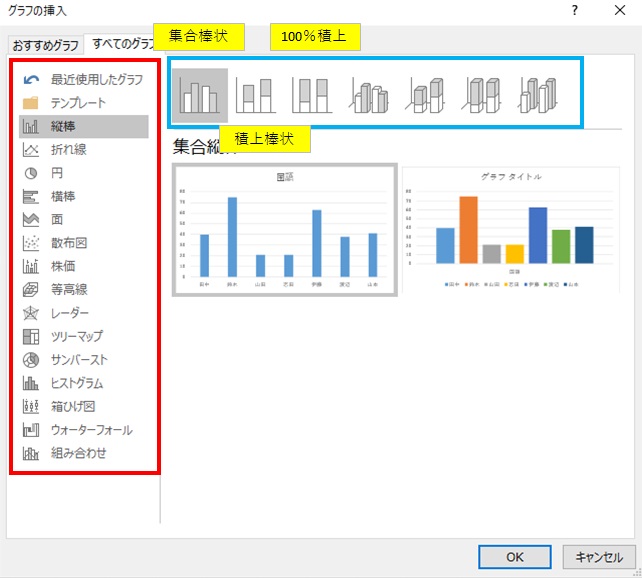Select ヒストグラム in the chart type list
This screenshot has width=642, height=578.
click(x=84, y=383)
